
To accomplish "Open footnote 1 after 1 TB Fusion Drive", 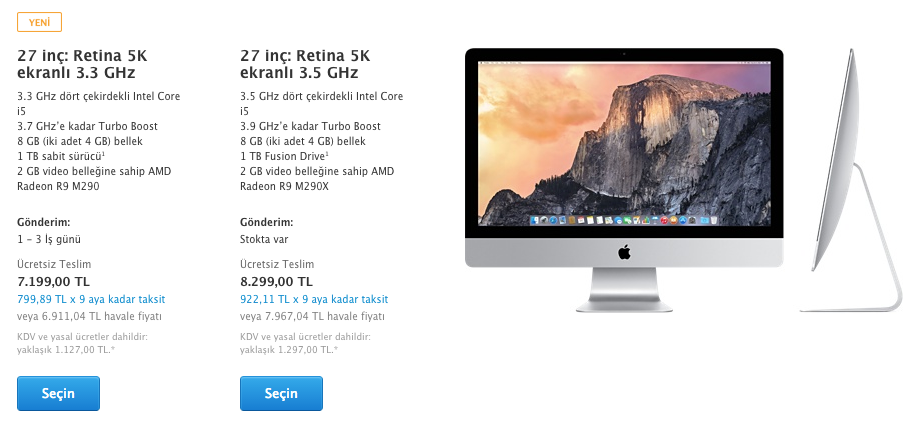I will 327,154.
